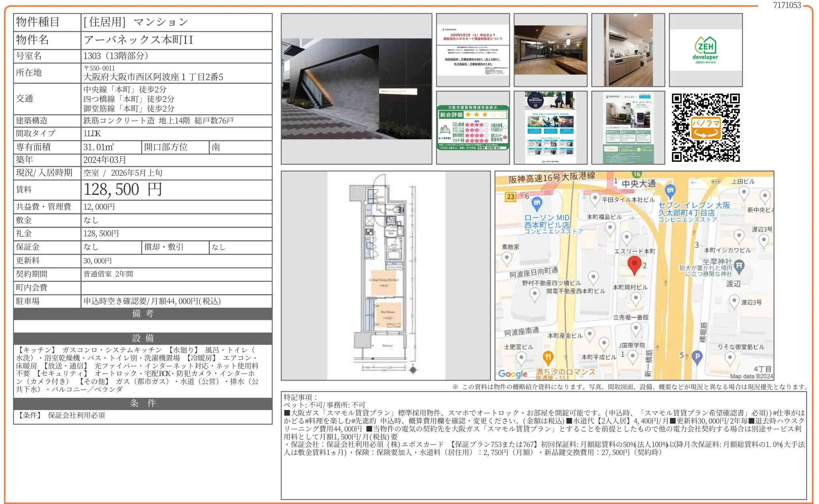View the kitchen photo thumbnail
This screenshot has height=504, width=819.
click(x=629, y=50)
